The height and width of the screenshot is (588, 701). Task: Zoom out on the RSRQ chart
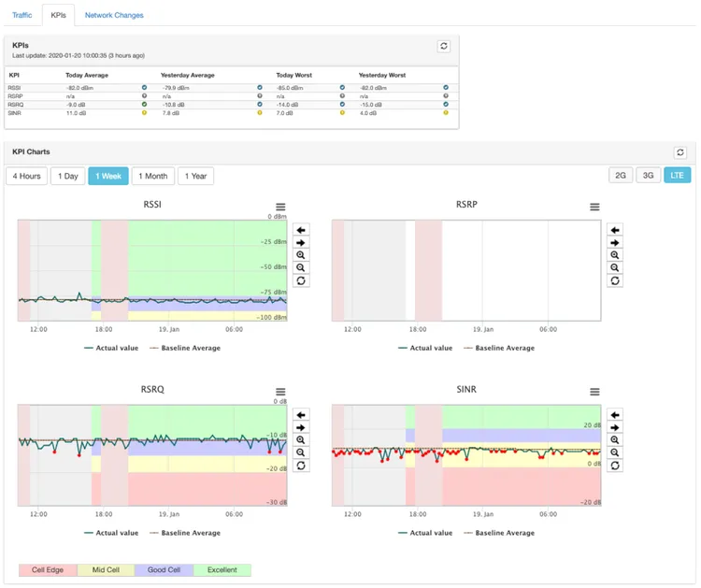click(301, 452)
